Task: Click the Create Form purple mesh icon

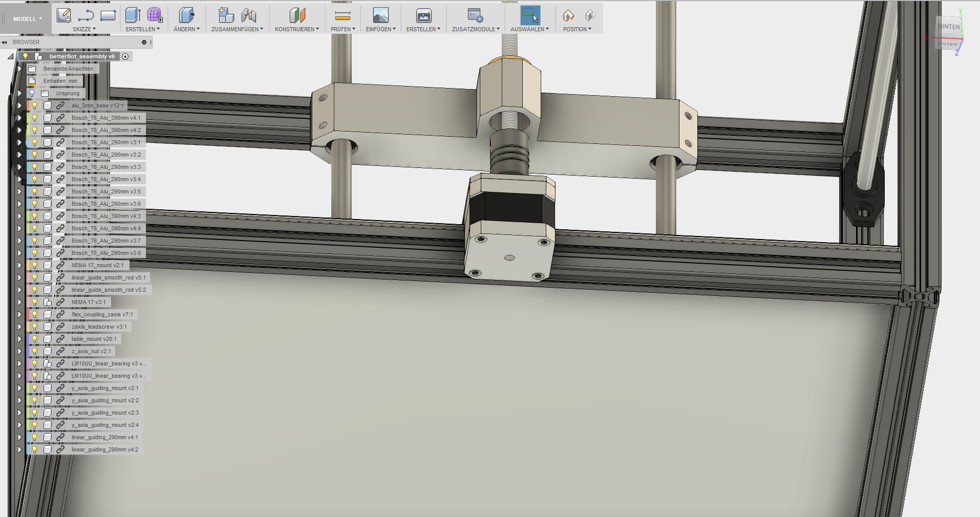Action: point(155,15)
